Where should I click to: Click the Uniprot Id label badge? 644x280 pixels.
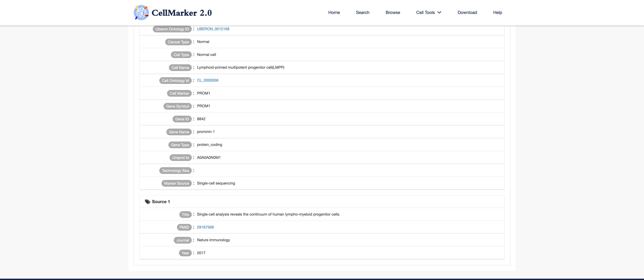pos(180,158)
